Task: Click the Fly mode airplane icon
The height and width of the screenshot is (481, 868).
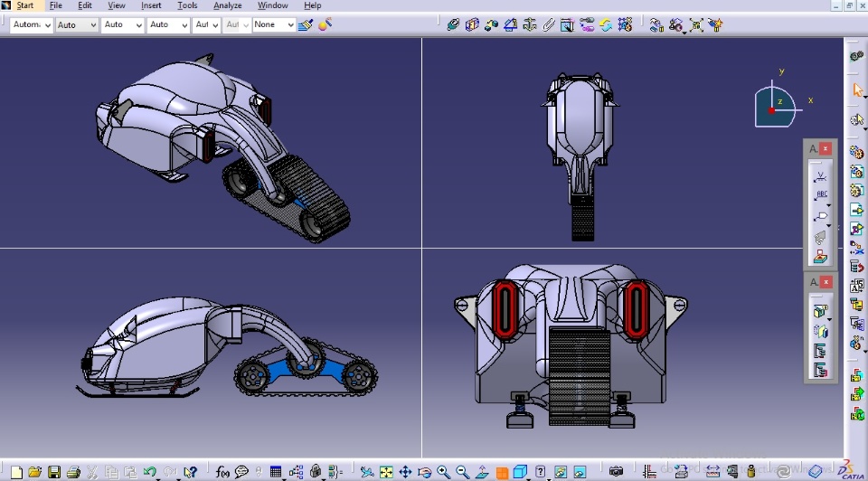Action: pyautogui.click(x=366, y=472)
